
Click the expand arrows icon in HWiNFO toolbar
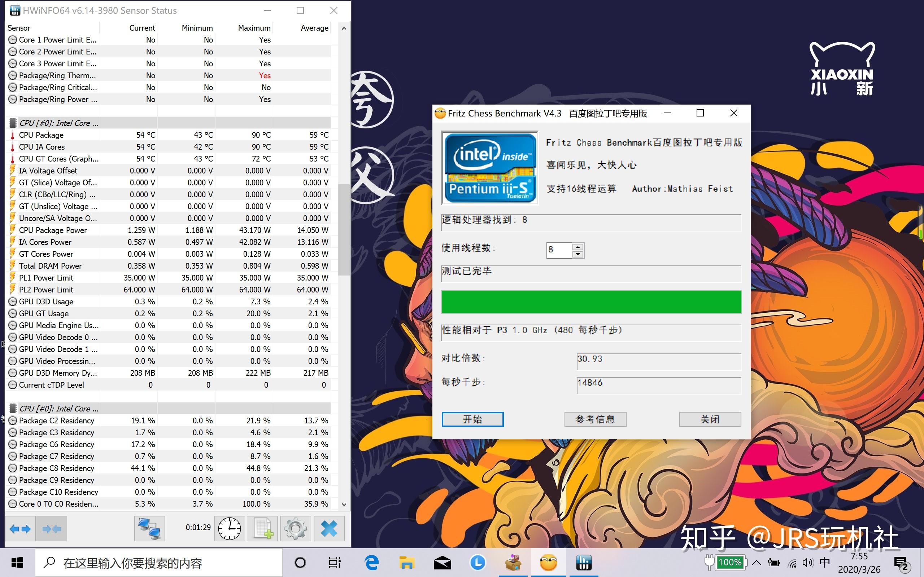(x=20, y=529)
